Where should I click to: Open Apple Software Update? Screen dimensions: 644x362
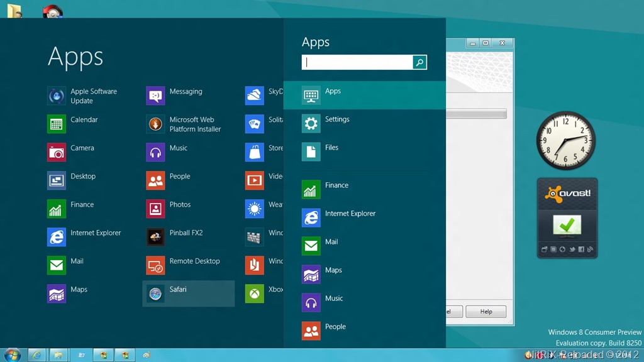point(57,96)
